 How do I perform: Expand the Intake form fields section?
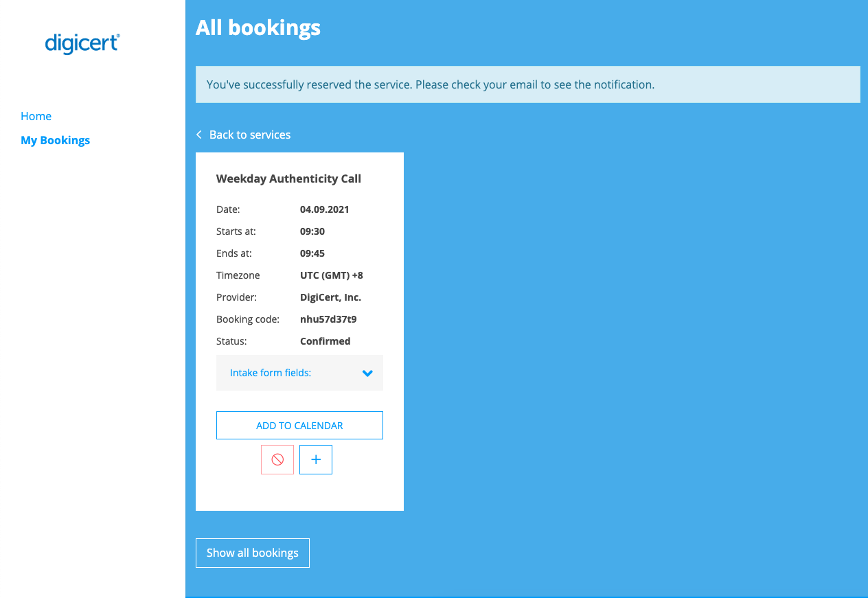tap(271, 373)
